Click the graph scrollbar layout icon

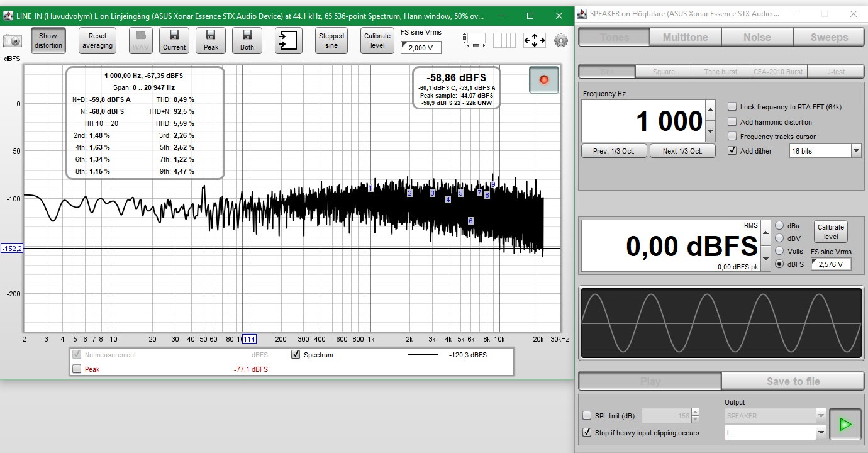pyautogui.click(x=474, y=41)
